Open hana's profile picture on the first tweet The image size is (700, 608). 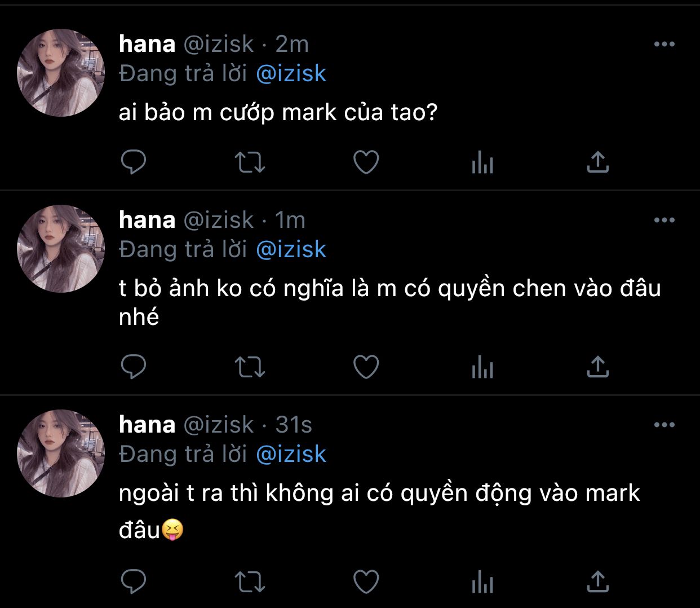[61, 73]
